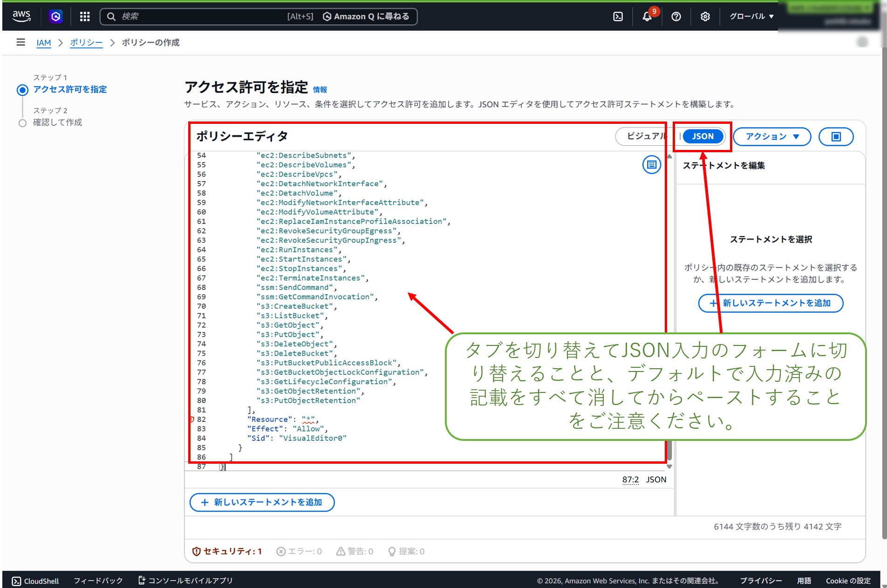The image size is (887, 588).
Task: Click the editor keyboard shortcuts icon
Action: (x=652, y=165)
